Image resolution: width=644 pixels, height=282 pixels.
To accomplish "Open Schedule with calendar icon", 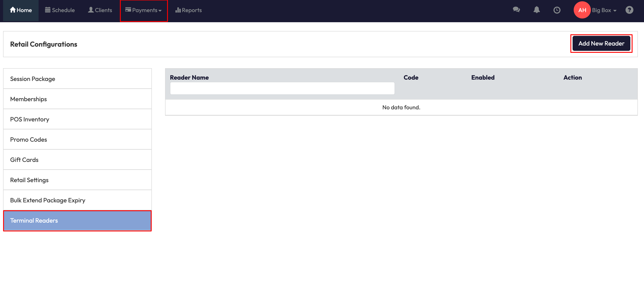I will [x=60, y=10].
